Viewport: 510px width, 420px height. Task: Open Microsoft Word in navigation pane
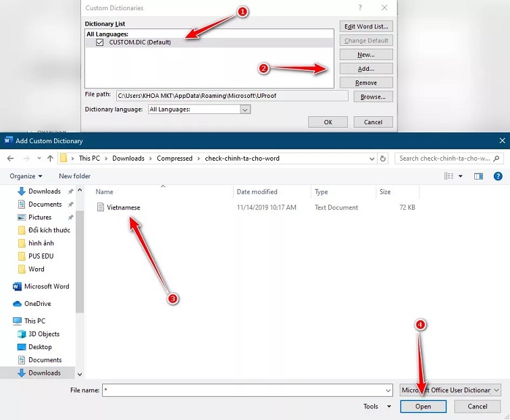(47, 286)
